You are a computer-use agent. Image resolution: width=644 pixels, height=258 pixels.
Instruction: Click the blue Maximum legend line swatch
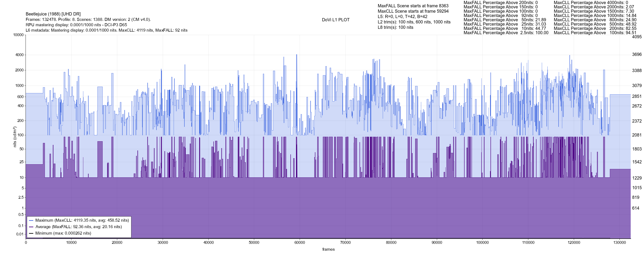[x=31, y=221]
